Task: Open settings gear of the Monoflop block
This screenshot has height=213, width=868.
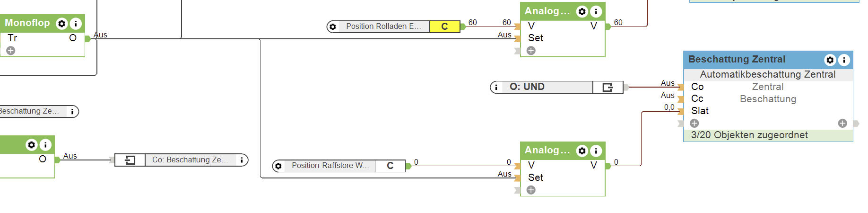Action: 61,24
